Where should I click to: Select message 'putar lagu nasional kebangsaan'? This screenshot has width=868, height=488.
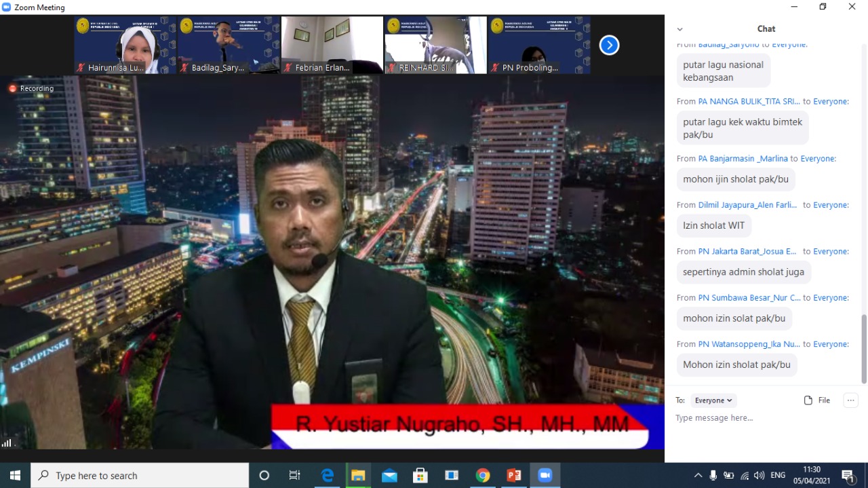pyautogui.click(x=723, y=71)
